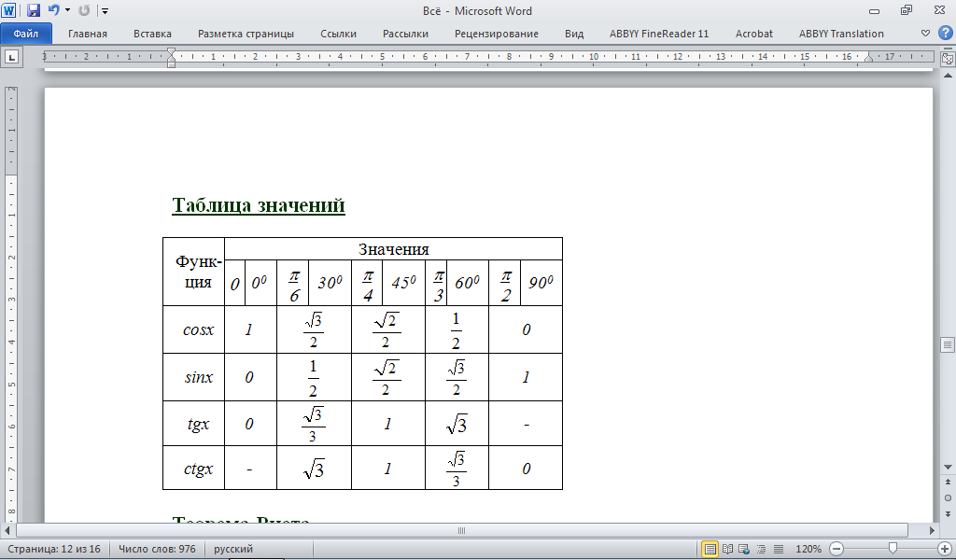Click the tab stop selector beside ruler
The width and height of the screenshot is (956, 560).
[11, 58]
